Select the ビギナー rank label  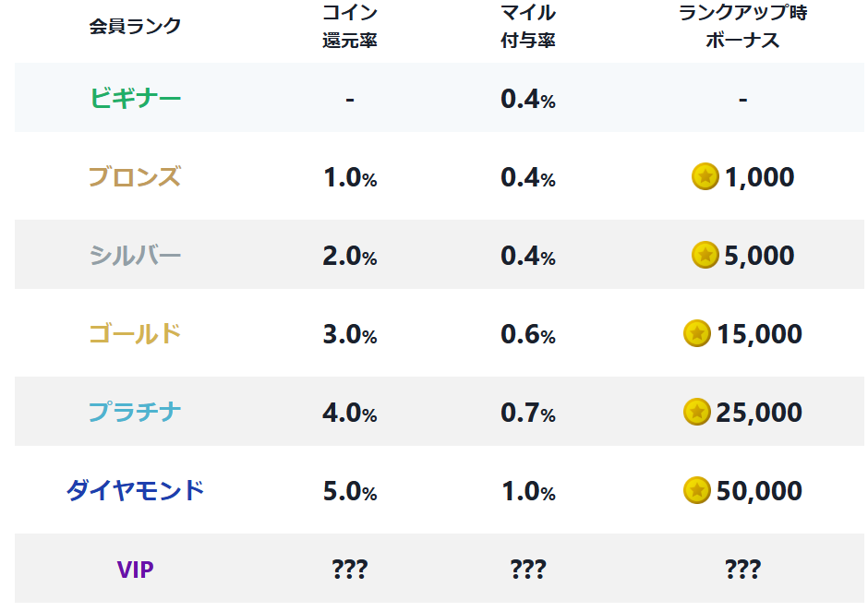coord(136,99)
